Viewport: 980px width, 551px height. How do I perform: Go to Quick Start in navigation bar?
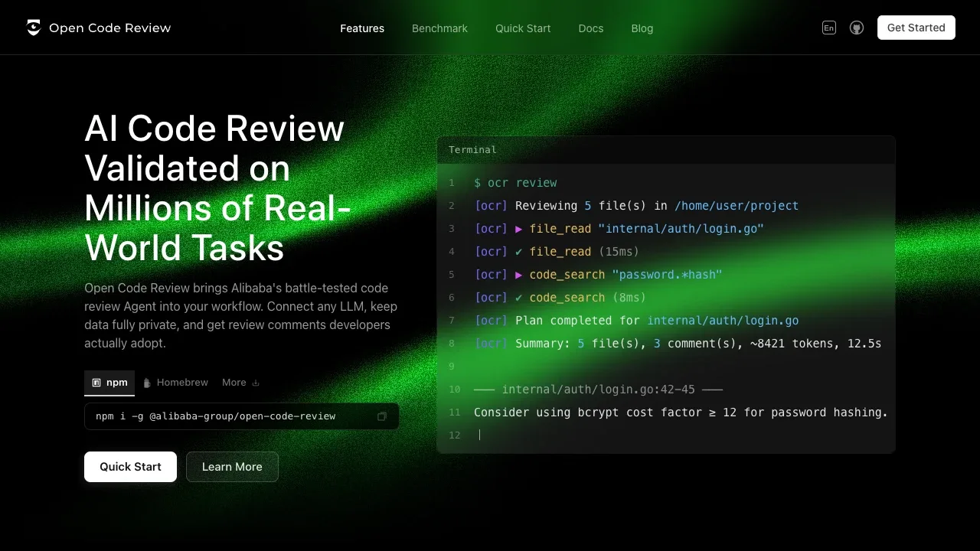click(x=523, y=28)
